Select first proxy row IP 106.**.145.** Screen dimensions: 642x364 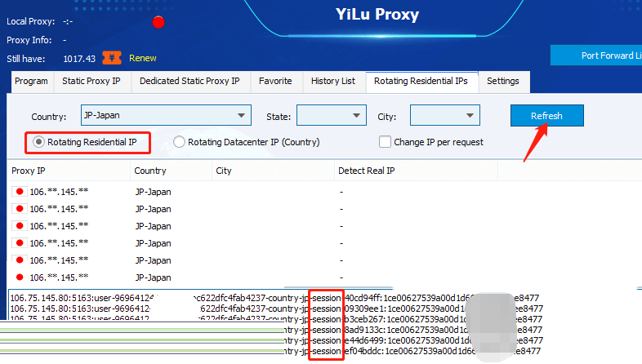click(x=59, y=192)
